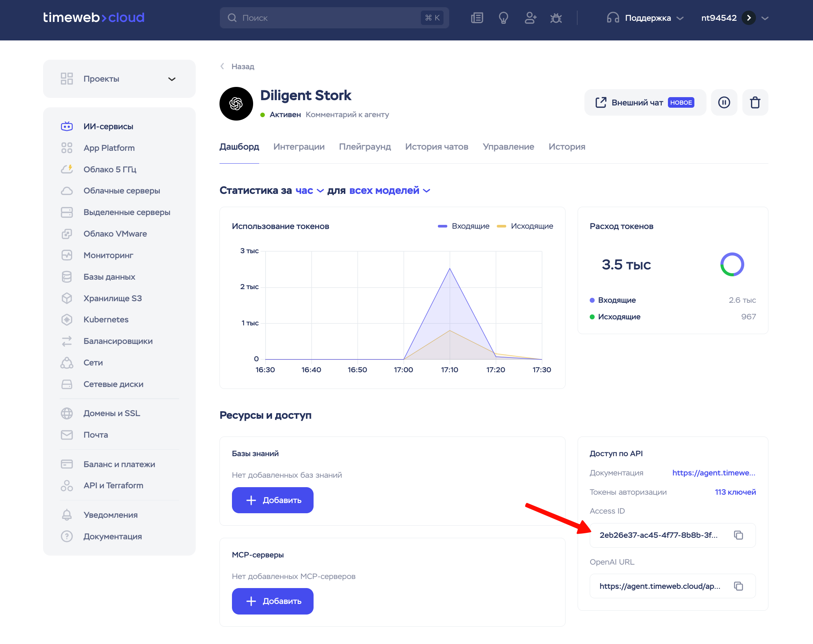Click the 'НОВОЕ' badge
Screen dimensions: 813x644
click(x=681, y=102)
